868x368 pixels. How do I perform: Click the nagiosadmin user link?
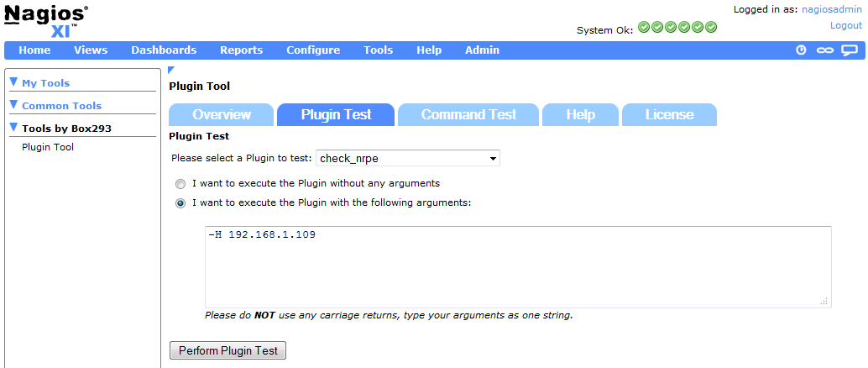pos(832,9)
